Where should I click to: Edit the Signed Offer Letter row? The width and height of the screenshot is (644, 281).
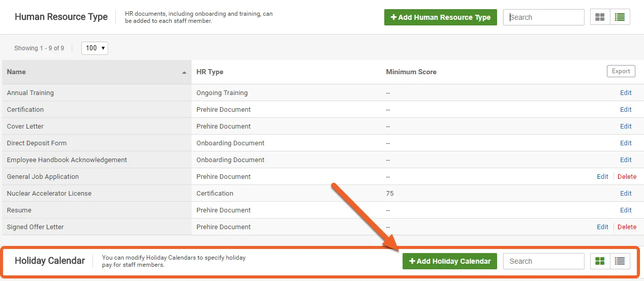[602, 227]
